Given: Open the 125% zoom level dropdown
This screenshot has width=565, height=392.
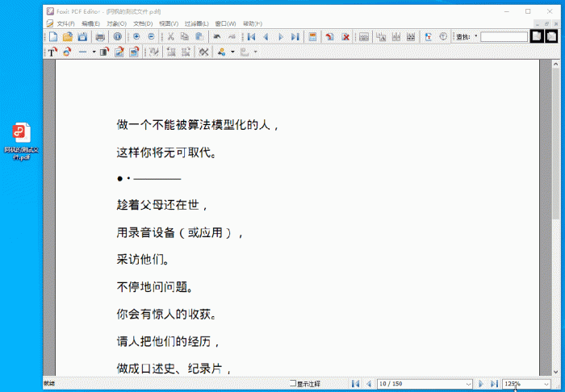Looking at the screenshot, I should click(546, 384).
